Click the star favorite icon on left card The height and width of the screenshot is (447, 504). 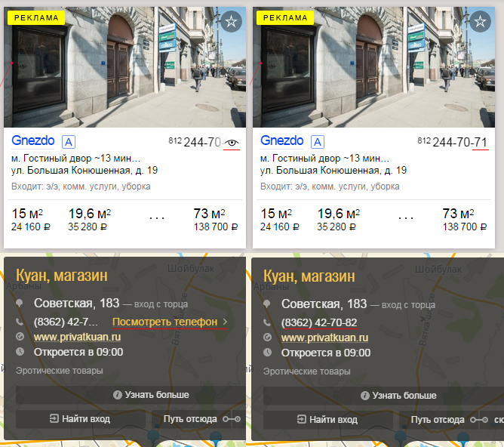[231, 22]
